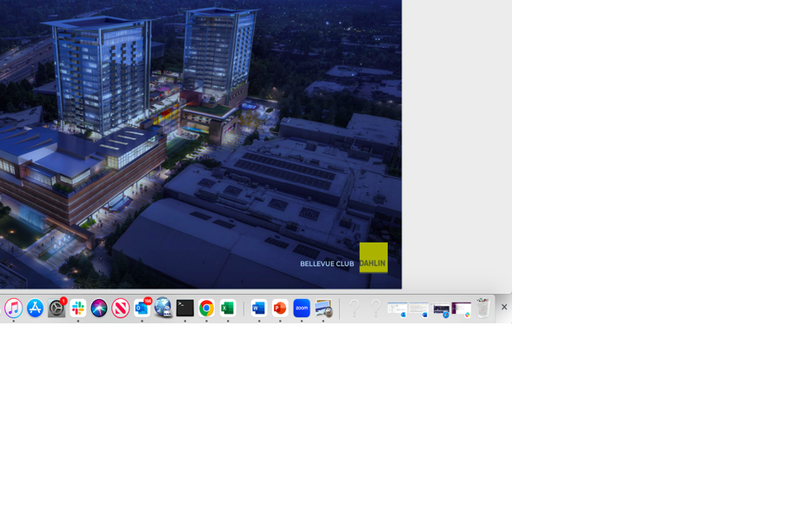
Task: Open the App Store
Action: 35,307
